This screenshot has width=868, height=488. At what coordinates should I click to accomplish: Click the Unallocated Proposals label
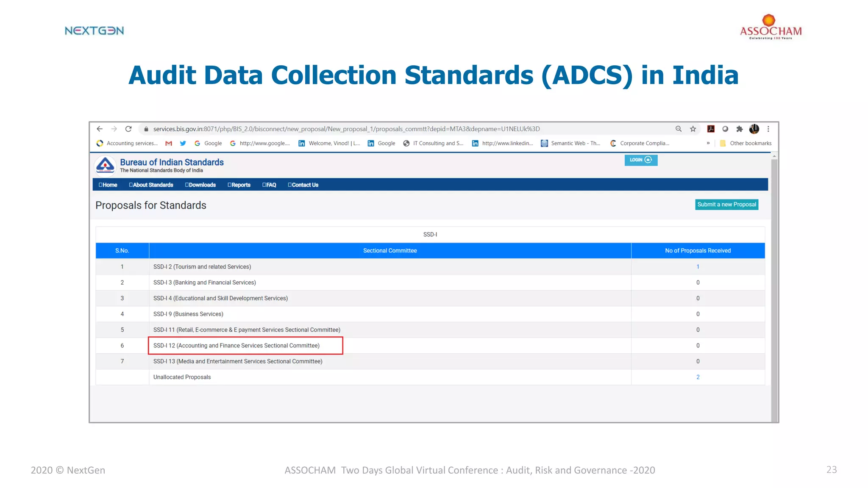tap(182, 377)
